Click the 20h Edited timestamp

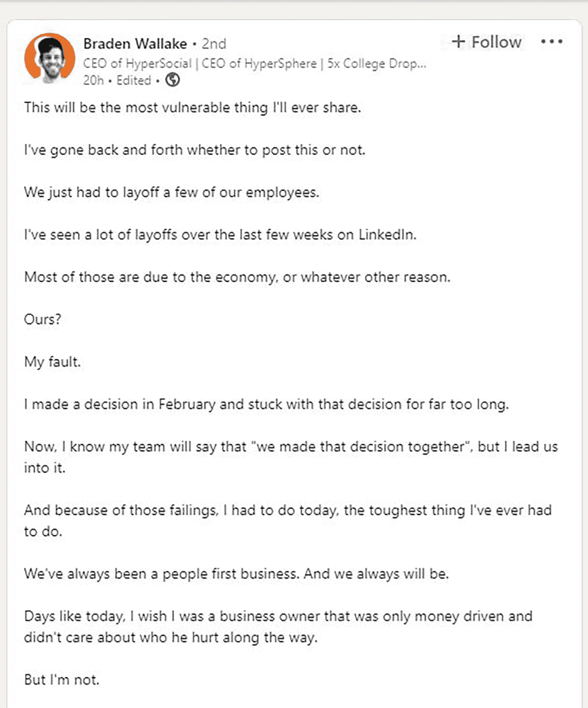coord(117,80)
